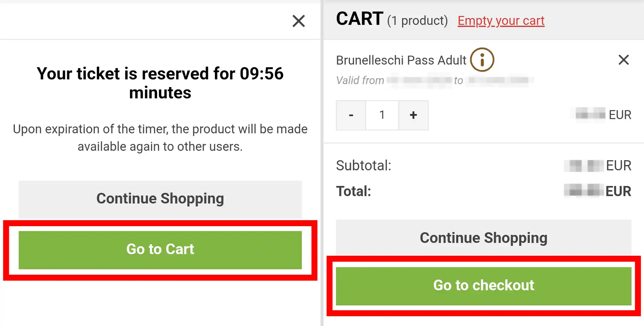The image size is (644, 326).
Task: Click the ticket reserved timer heading
Action: tap(160, 83)
